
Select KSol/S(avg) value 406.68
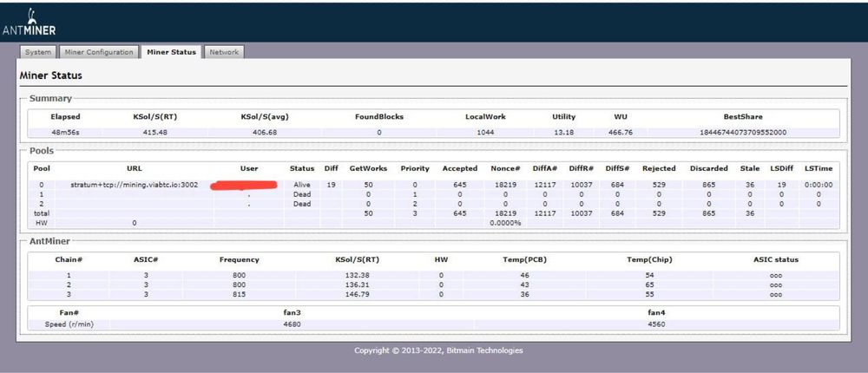click(x=265, y=133)
